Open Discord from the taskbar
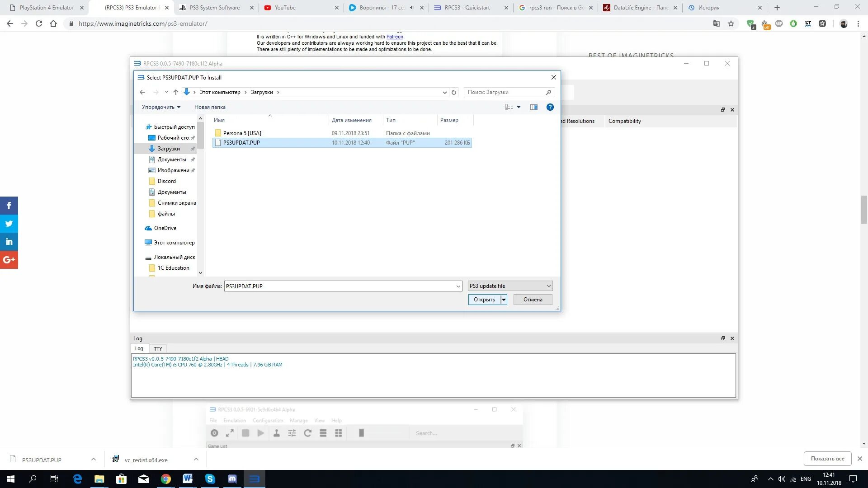 (x=232, y=479)
